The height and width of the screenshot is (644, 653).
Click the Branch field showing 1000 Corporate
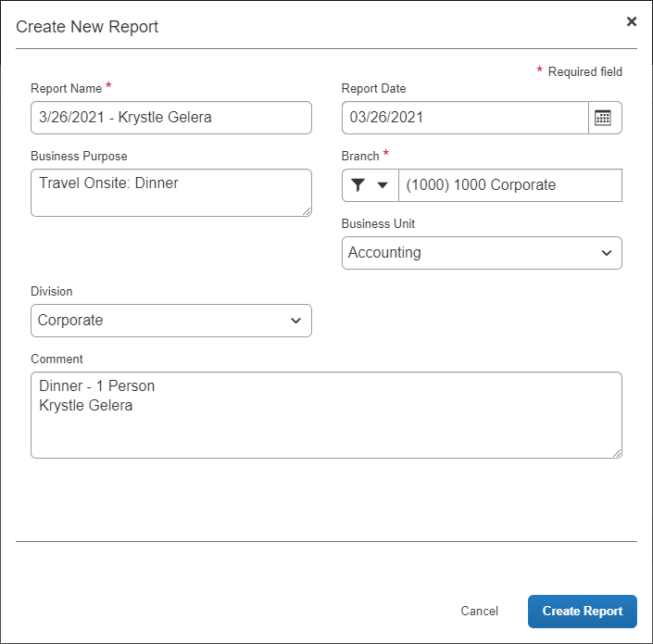coord(510,185)
